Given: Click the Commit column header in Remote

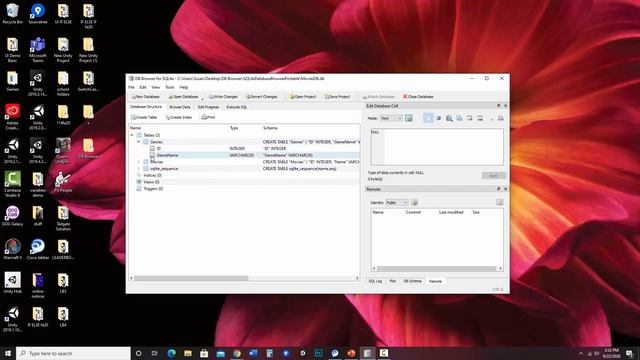Looking at the screenshot, I should [413, 212].
